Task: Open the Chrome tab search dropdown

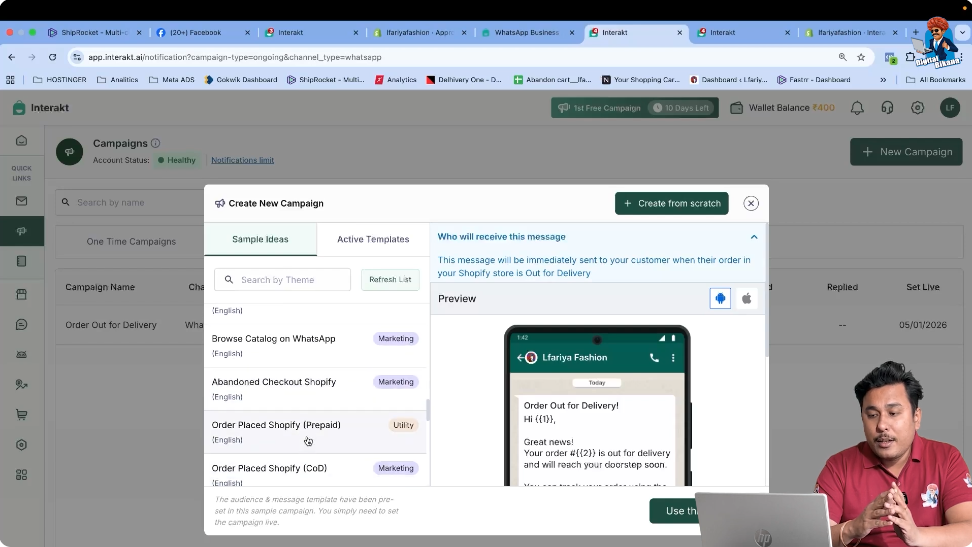Action: tap(963, 32)
